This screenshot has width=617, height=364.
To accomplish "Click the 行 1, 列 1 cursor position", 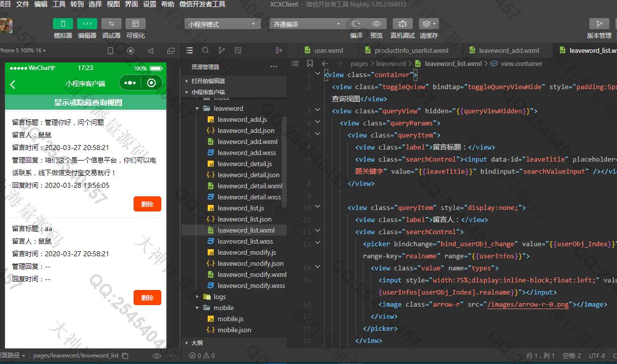I will click(x=540, y=355).
